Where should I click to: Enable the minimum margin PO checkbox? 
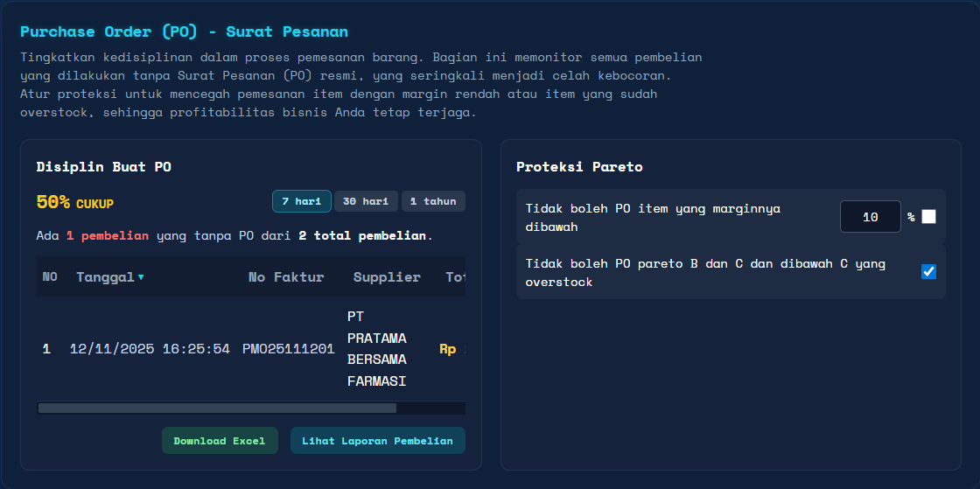click(x=928, y=216)
